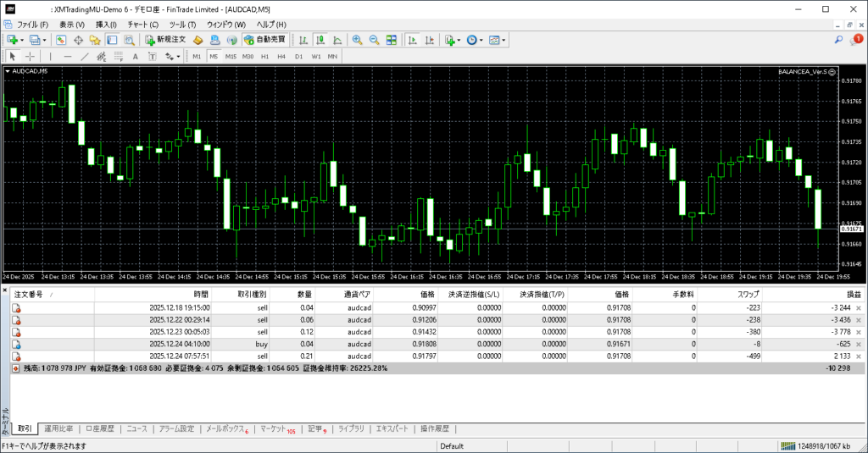Zoom out of the chart

[374, 40]
